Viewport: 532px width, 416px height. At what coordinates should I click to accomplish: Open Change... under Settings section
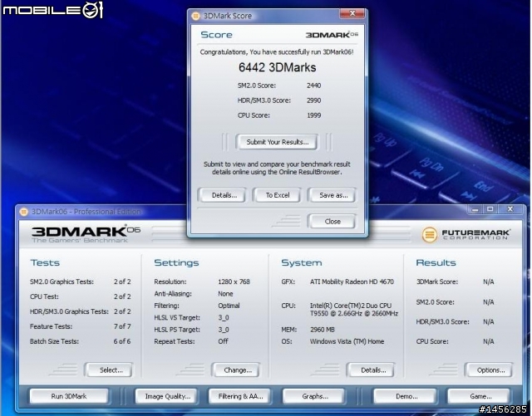click(236, 370)
